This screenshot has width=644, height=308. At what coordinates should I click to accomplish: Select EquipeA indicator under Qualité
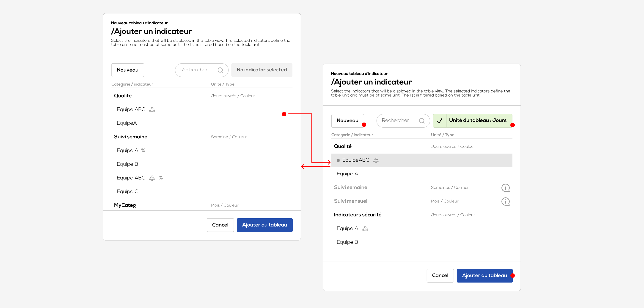click(127, 123)
